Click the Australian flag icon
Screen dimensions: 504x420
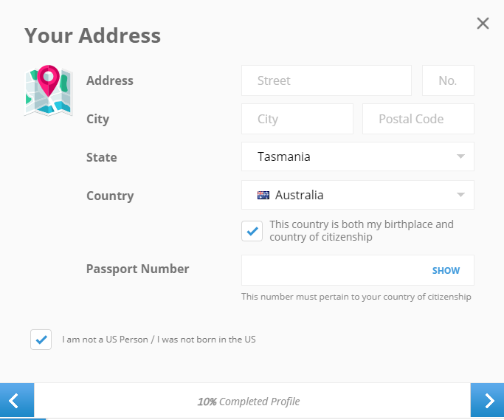[x=263, y=196]
